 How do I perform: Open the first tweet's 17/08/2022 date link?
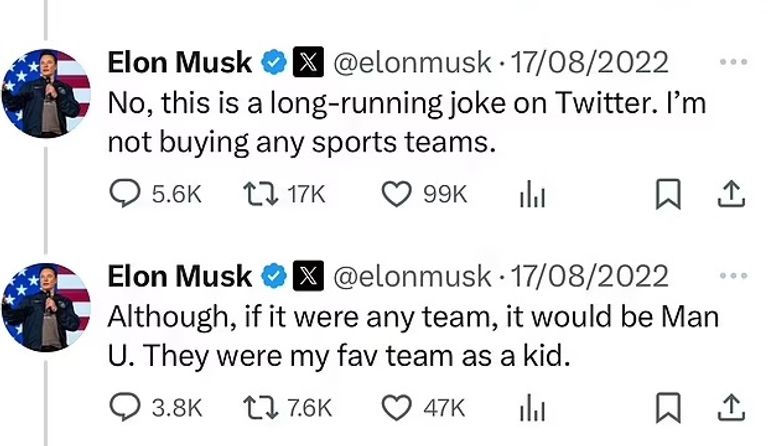[589, 62]
